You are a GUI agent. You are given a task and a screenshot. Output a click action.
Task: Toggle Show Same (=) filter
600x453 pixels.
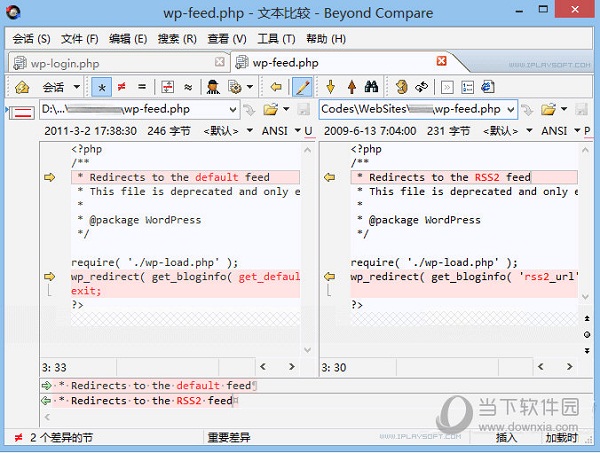pyautogui.click(x=142, y=87)
